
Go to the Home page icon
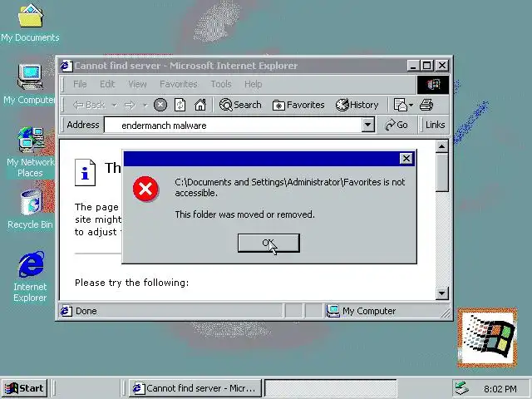[x=200, y=105]
